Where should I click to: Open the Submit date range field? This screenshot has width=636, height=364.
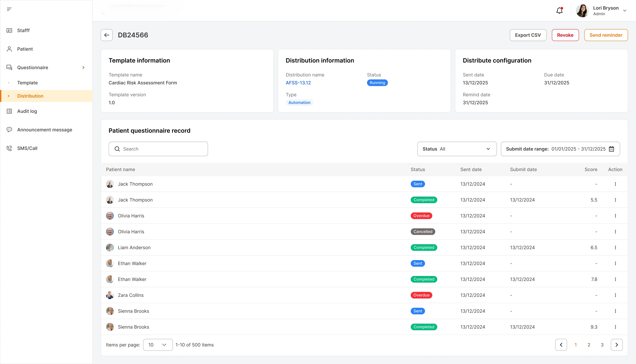pos(560,149)
